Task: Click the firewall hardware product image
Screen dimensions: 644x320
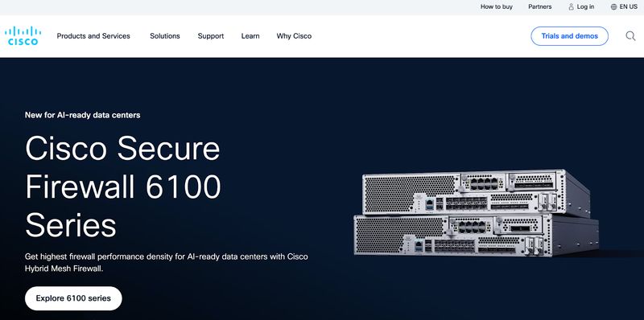Action: (x=477, y=213)
